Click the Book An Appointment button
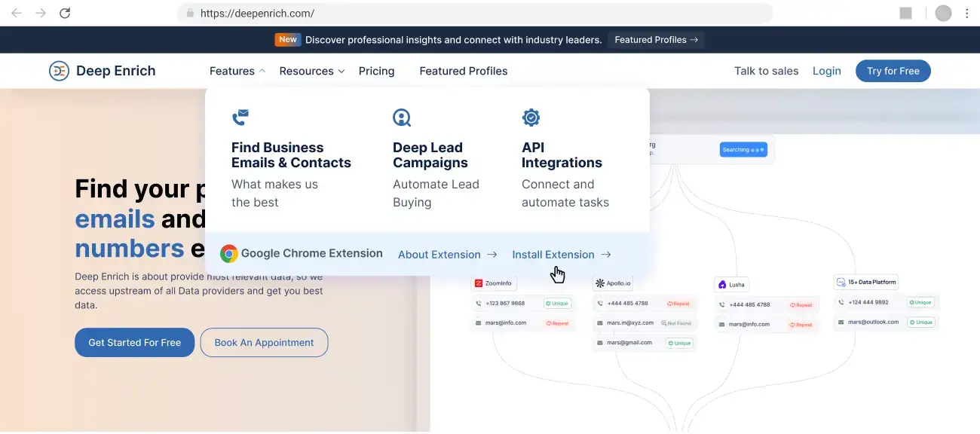 click(264, 342)
